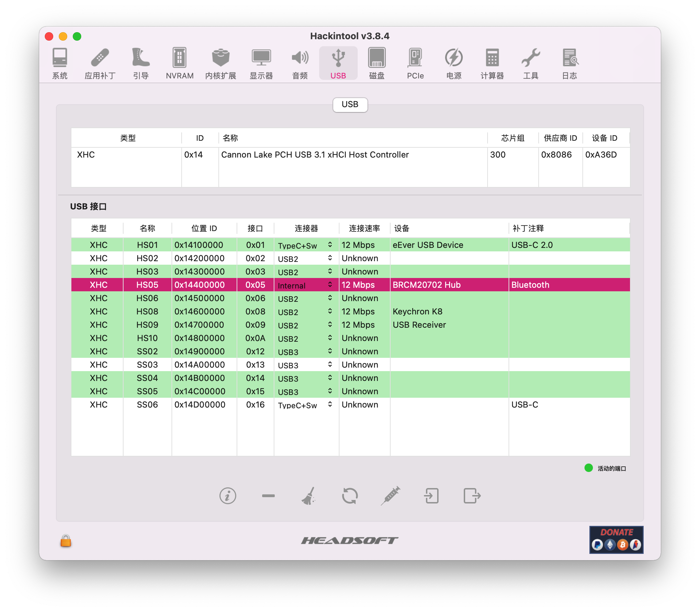Image resolution: width=700 pixels, height=612 pixels.
Task: Select the SS04 port name cell
Action: 147,378
